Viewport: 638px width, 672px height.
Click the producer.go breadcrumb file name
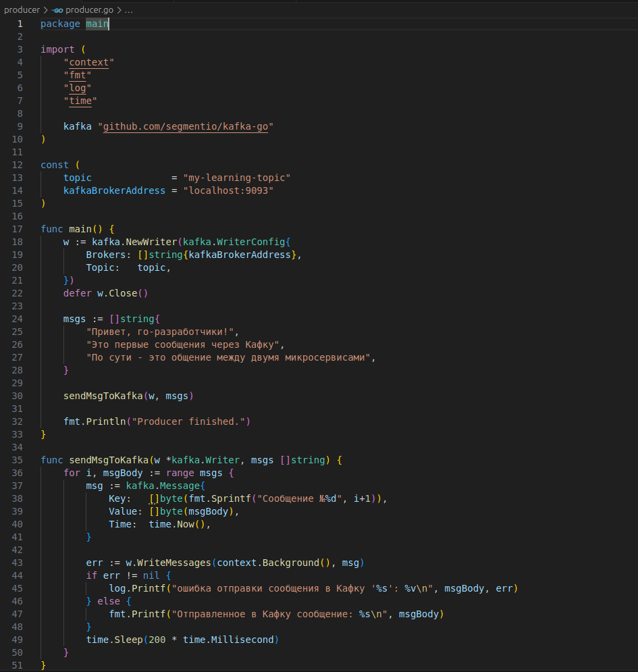pyautogui.click(x=89, y=10)
